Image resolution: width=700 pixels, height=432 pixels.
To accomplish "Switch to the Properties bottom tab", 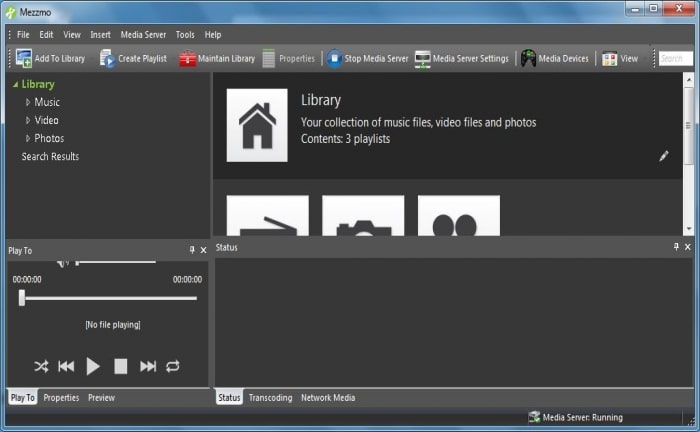I will click(61, 398).
